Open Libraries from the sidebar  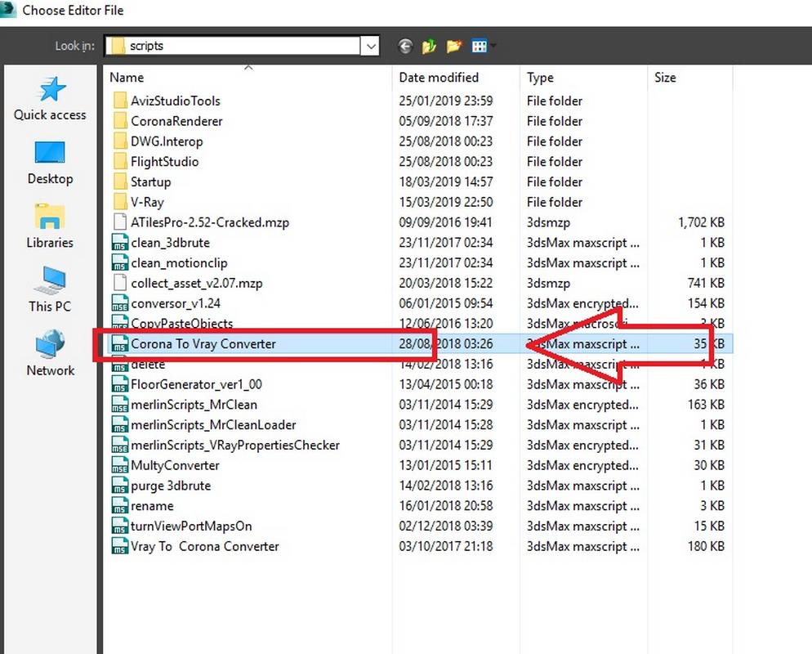[x=50, y=226]
